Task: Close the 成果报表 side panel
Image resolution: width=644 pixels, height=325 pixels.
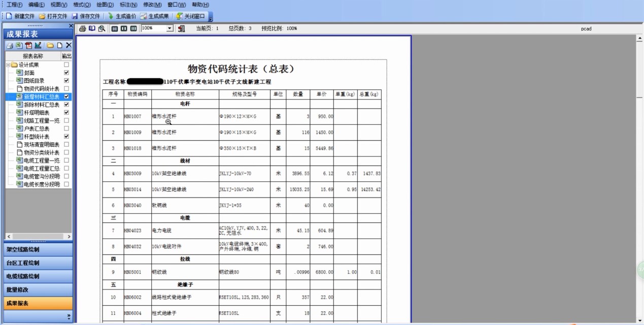Action: [x=71, y=26]
